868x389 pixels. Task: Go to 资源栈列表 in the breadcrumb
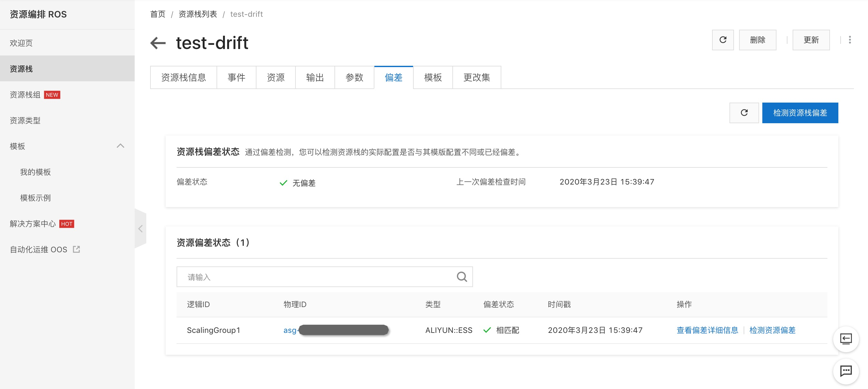click(x=198, y=14)
